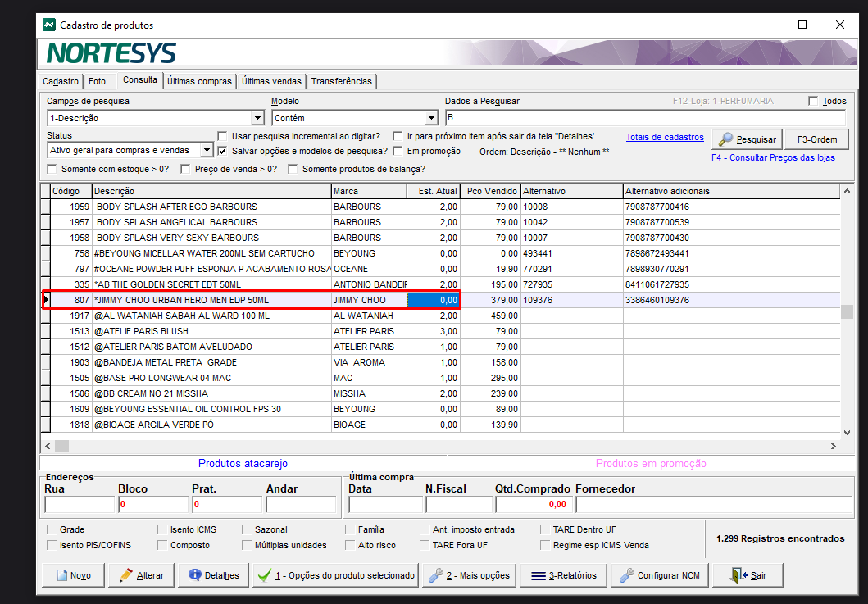Switch to the Cadastro tab
Screen dimensions: 868x604
[x=61, y=81]
